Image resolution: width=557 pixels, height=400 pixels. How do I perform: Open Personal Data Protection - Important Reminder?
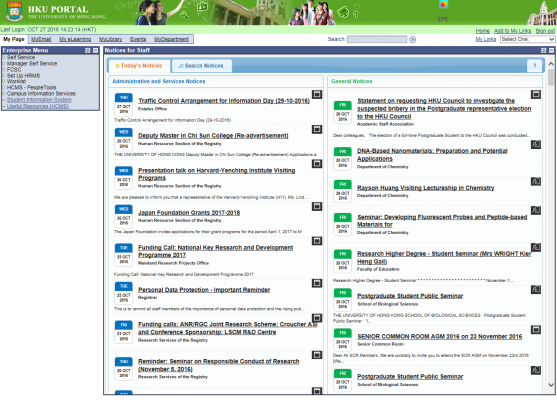pyautogui.click(x=204, y=290)
